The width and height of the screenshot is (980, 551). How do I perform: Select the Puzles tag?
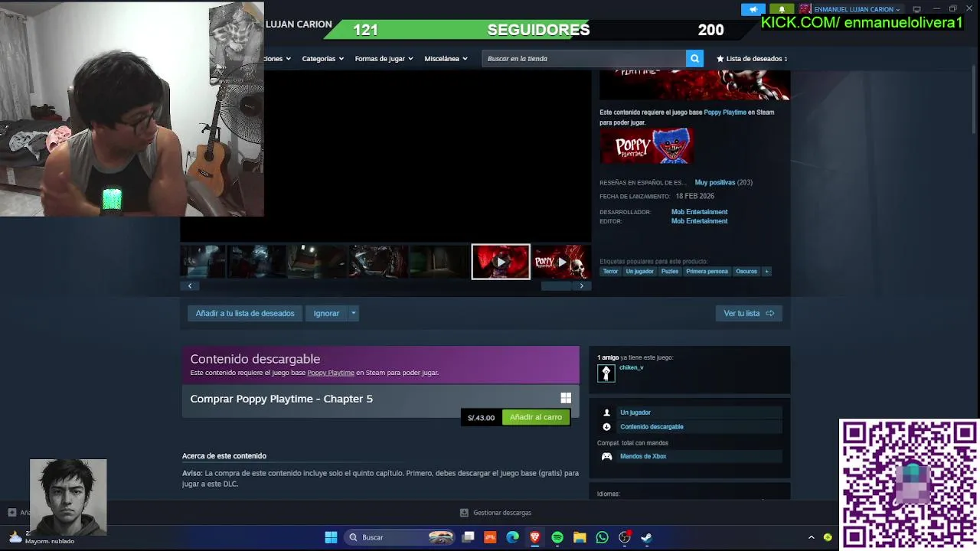point(670,271)
